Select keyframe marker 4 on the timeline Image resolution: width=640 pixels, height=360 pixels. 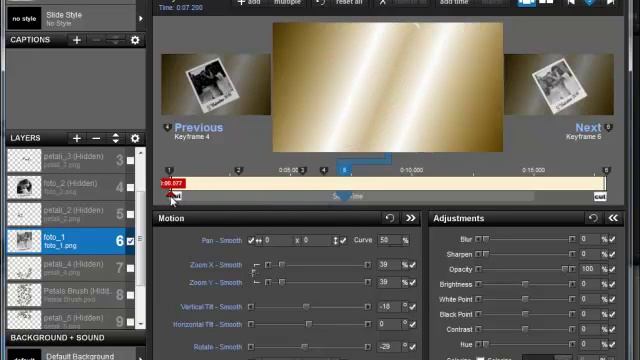(x=324, y=171)
